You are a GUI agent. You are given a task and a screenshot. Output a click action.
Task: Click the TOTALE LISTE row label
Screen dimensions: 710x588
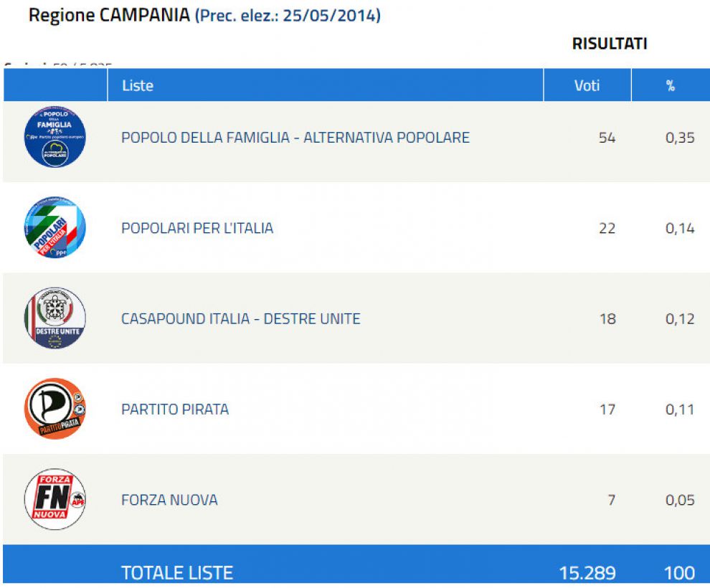pyautogui.click(x=177, y=572)
